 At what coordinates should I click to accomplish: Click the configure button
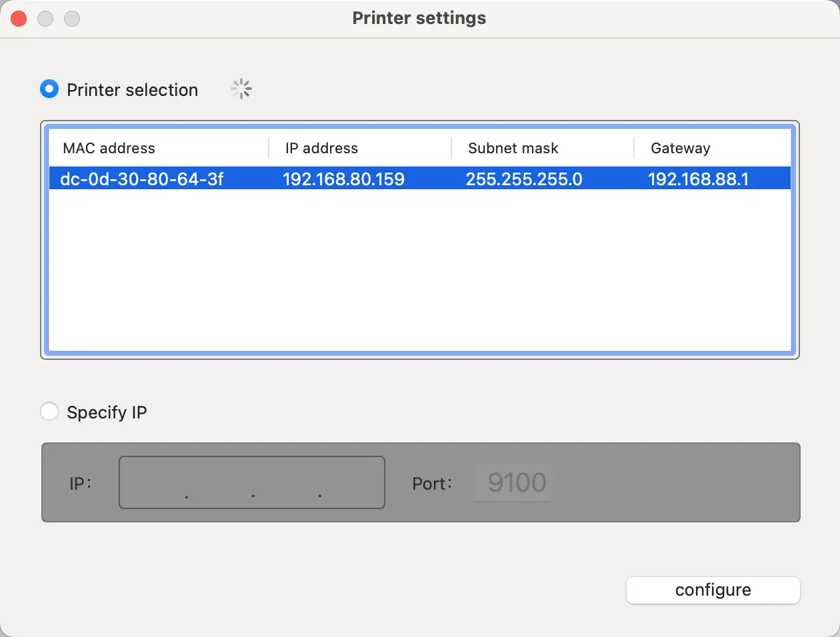click(x=713, y=590)
